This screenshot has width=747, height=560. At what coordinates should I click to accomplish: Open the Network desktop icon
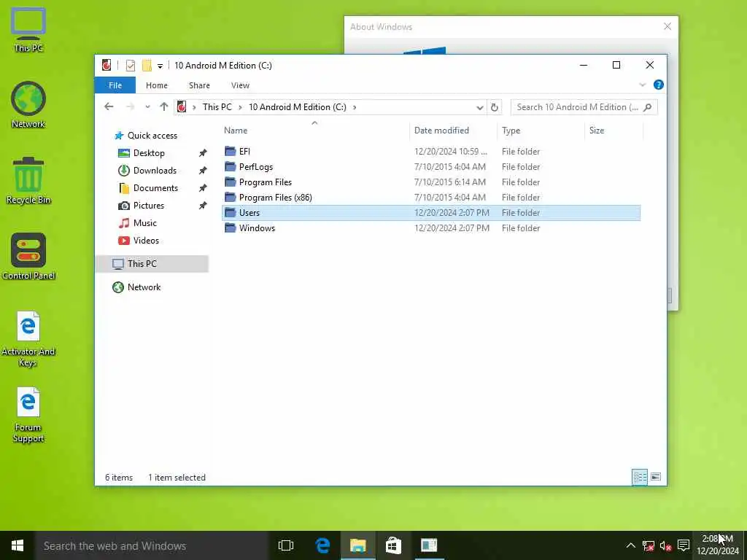point(28,105)
